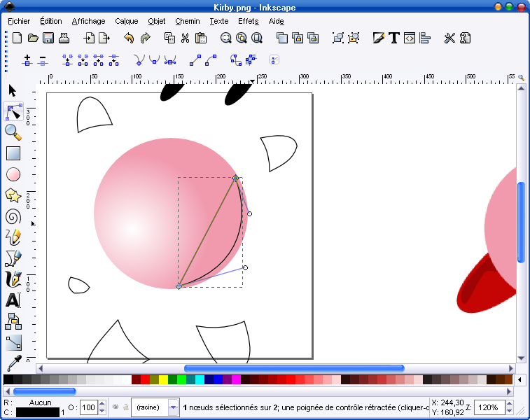Save the document with floppy icon
This screenshot has width=530, height=420.
48,38
